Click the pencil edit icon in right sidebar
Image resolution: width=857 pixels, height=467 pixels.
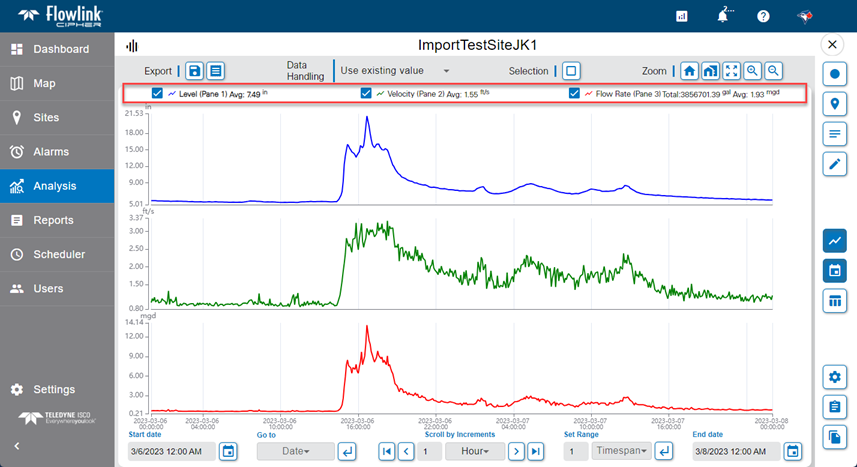click(x=834, y=163)
